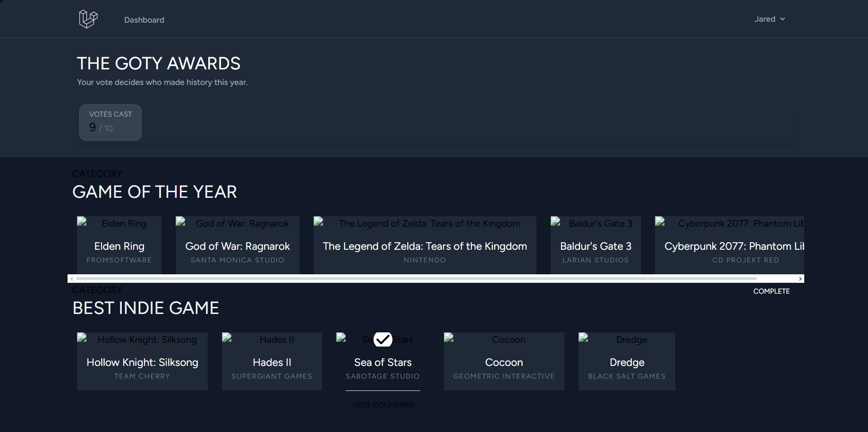This screenshot has width=868, height=432.
Task: Click the FROMSOFTWARE developer label
Action: [119, 260]
